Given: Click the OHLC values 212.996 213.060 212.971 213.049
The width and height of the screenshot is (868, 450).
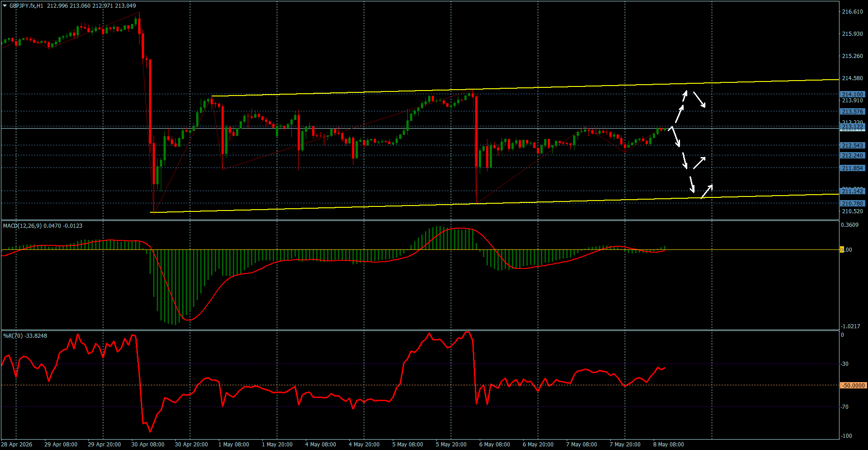Looking at the screenshot, I should pos(92,6).
